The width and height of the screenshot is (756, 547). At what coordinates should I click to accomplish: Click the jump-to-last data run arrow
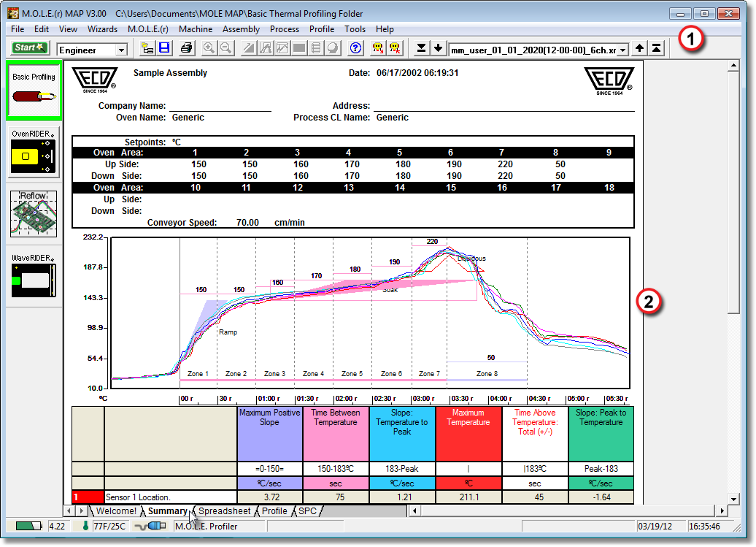421,48
